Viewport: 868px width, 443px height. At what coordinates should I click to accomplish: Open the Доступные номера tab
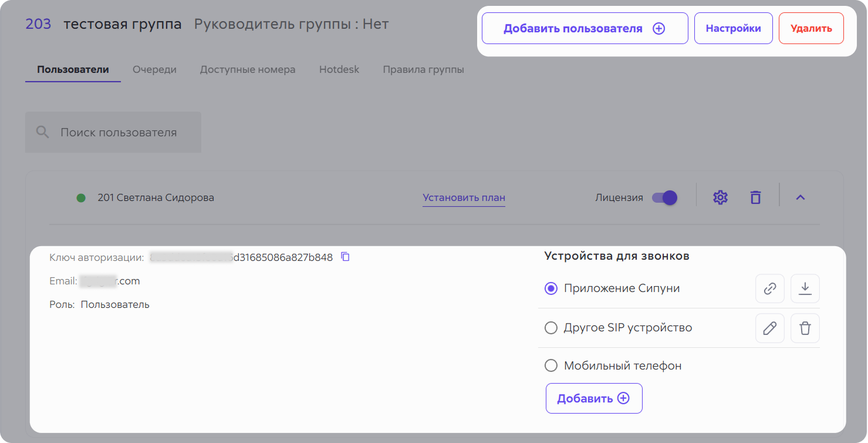pos(248,69)
